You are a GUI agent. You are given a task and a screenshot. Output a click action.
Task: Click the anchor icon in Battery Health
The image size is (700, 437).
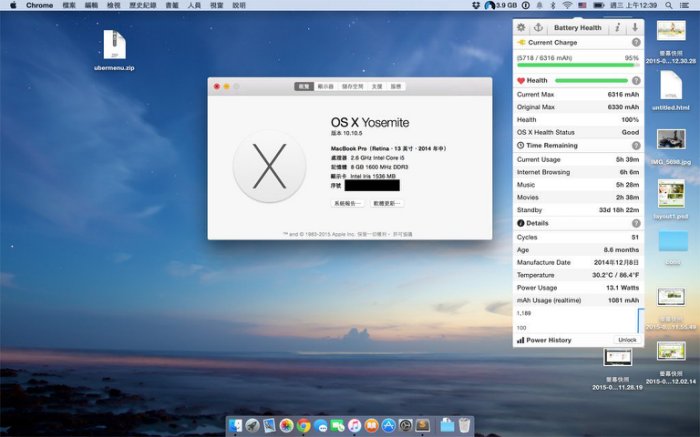(538, 27)
